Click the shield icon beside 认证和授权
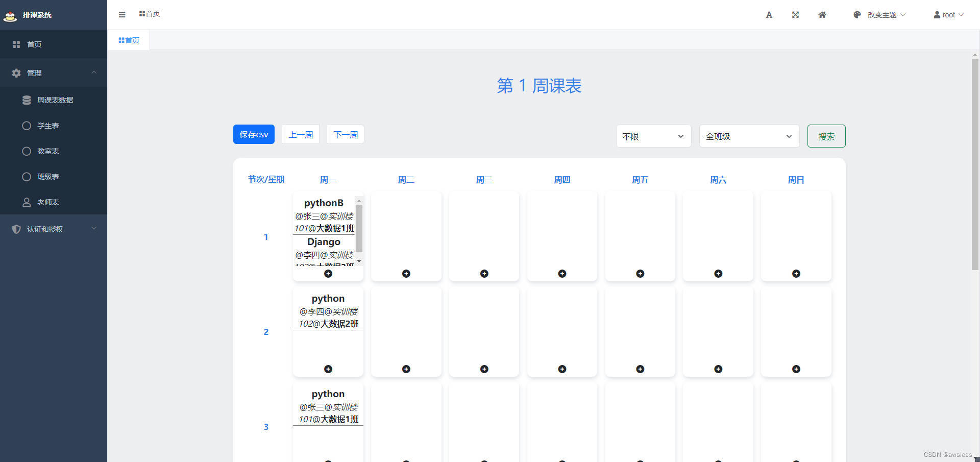Image resolution: width=980 pixels, height=462 pixels. 16,229
